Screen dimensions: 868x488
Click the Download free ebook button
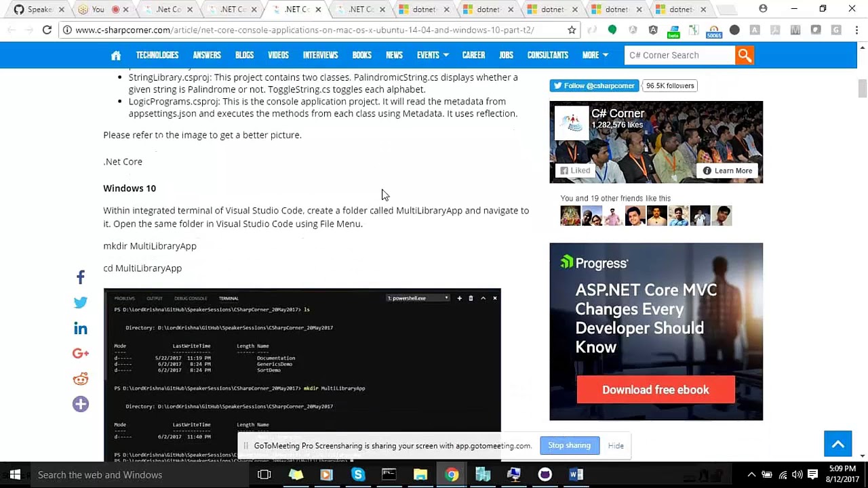[656, 390]
